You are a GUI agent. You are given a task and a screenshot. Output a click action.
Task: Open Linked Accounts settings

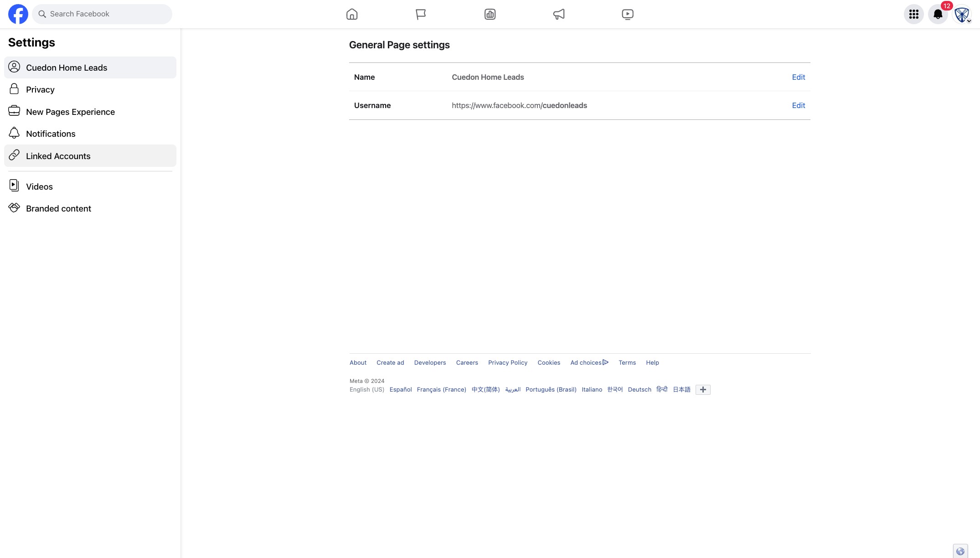(x=90, y=156)
